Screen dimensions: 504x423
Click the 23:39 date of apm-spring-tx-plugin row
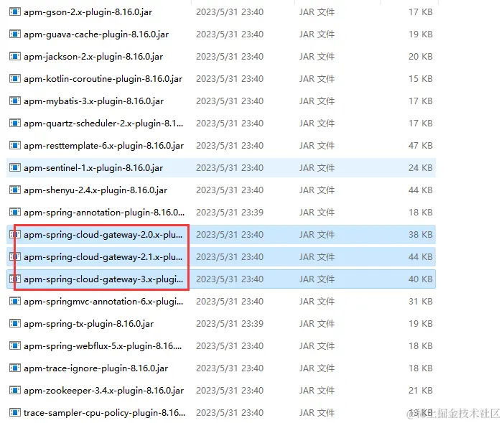point(230,324)
